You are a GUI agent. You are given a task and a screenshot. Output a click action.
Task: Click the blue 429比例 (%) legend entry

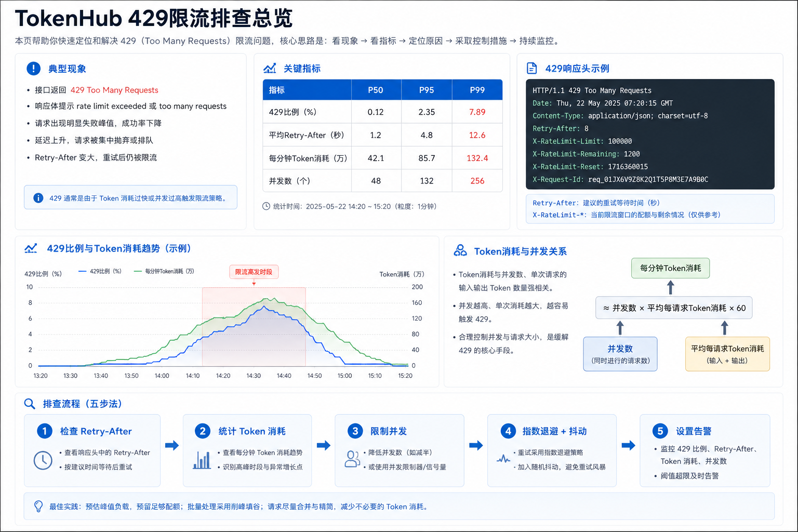pyautogui.click(x=100, y=271)
